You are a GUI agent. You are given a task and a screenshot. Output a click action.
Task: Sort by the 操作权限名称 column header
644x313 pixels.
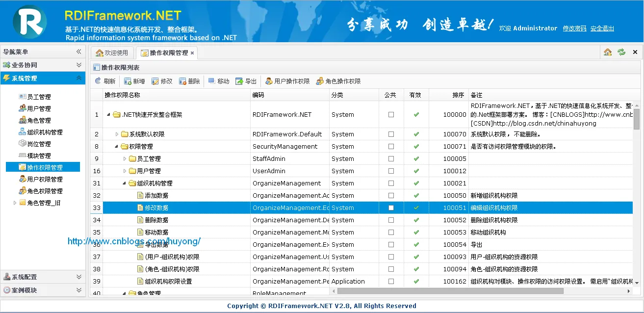click(x=177, y=95)
